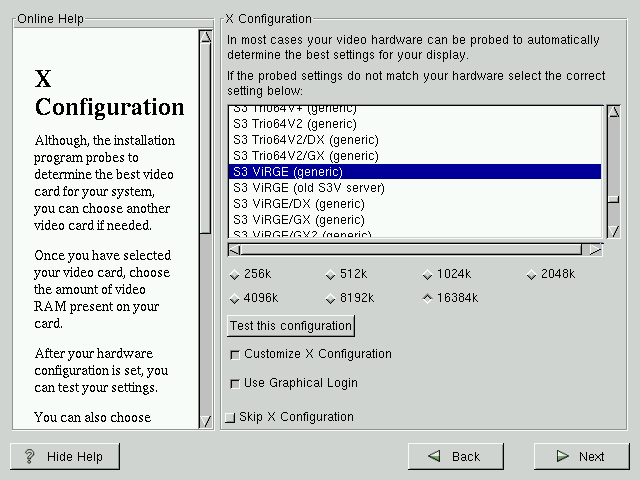Image resolution: width=640 pixels, height=480 pixels.
Task: Choose the 2048k RAM radio button
Action: tap(532, 274)
